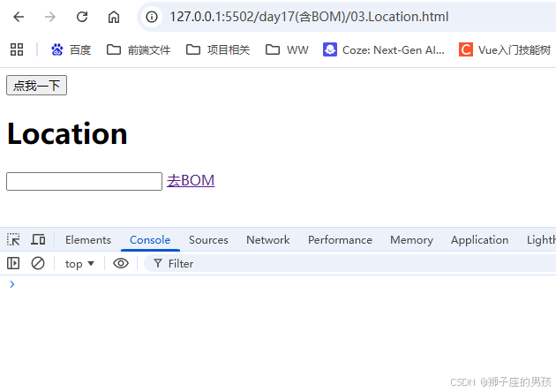Open the 百度 bookmark

[x=71, y=50]
